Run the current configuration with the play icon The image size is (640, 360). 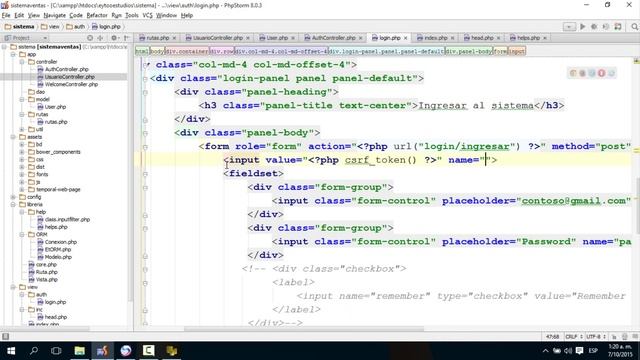(x=582, y=27)
